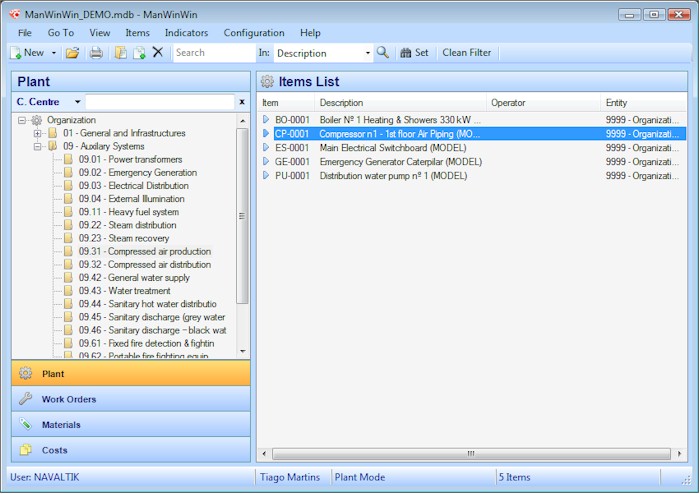Focus the Search text field

214,53
